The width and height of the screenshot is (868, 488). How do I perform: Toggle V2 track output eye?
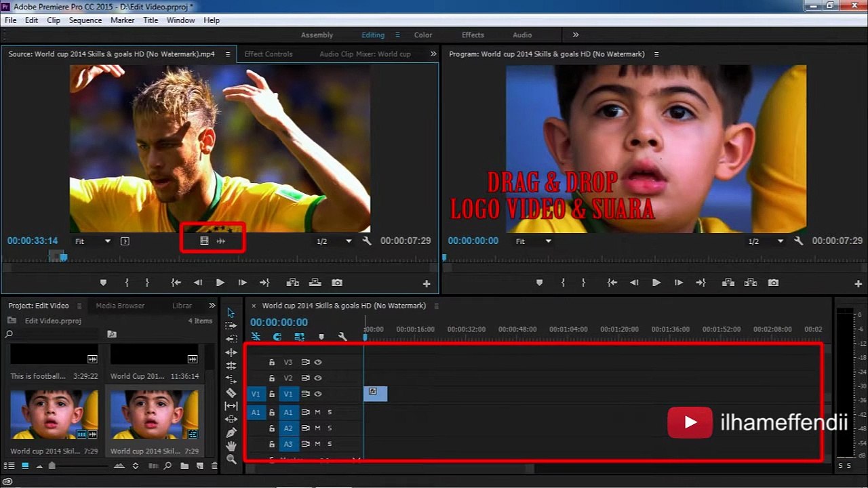[318, 378]
